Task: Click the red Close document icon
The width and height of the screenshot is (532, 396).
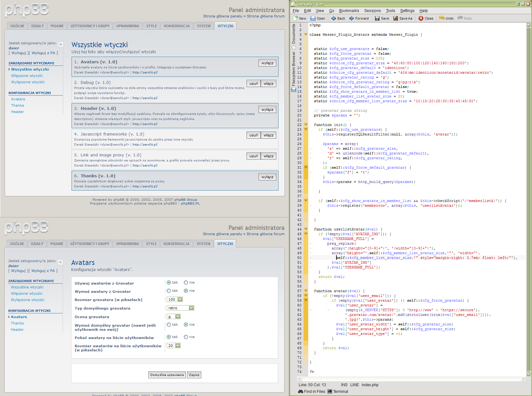Action: (x=421, y=18)
